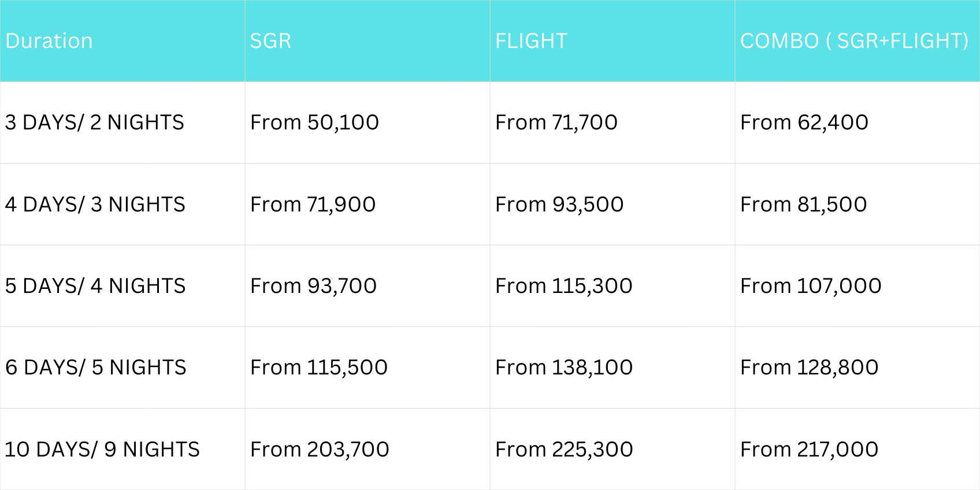
Task: Select the 10 DAYS/ 9 NIGHTS cell
Action: tap(102, 450)
